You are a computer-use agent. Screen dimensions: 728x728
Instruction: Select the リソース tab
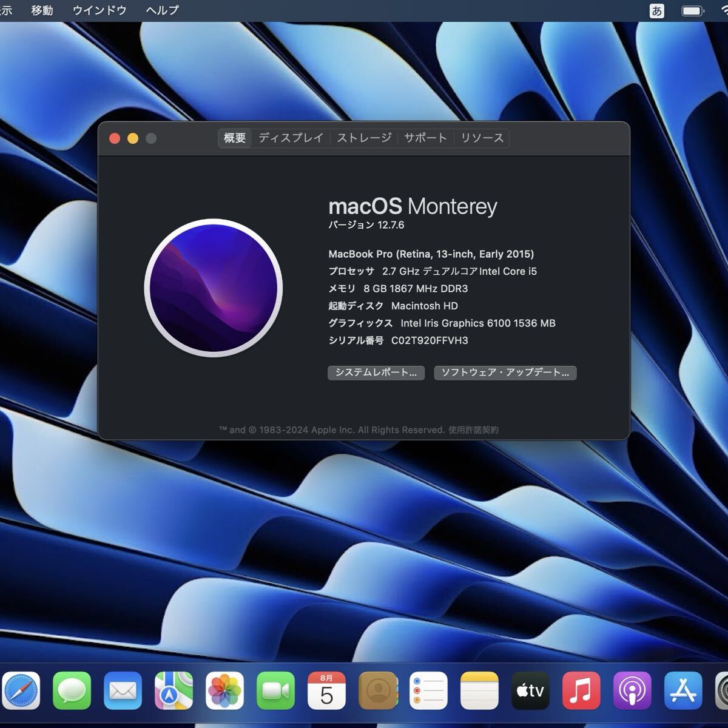coord(482,138)
